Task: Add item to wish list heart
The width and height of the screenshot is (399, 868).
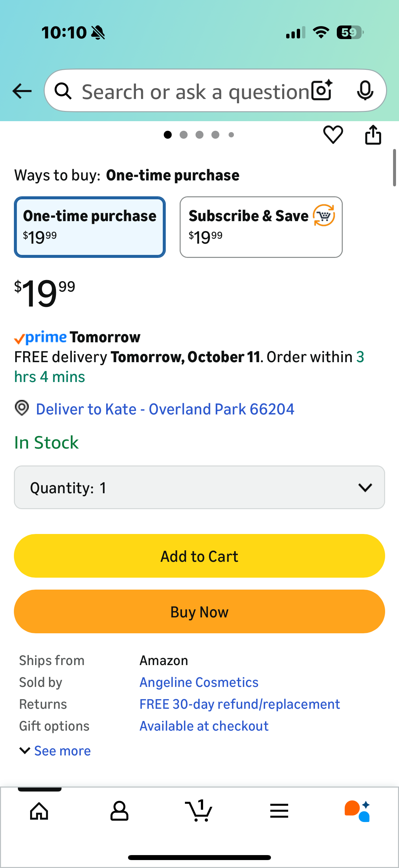Action: click(x=333, y=135)
